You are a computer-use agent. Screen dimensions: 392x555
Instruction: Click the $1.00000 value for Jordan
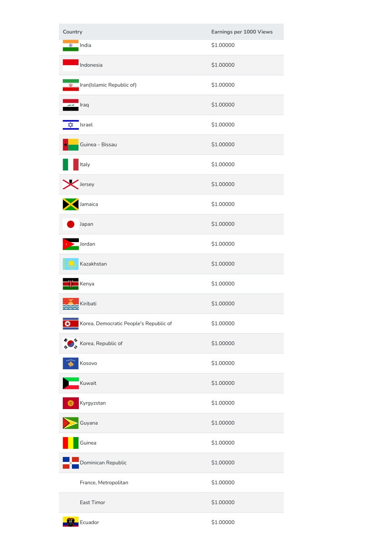pos(223,244)
